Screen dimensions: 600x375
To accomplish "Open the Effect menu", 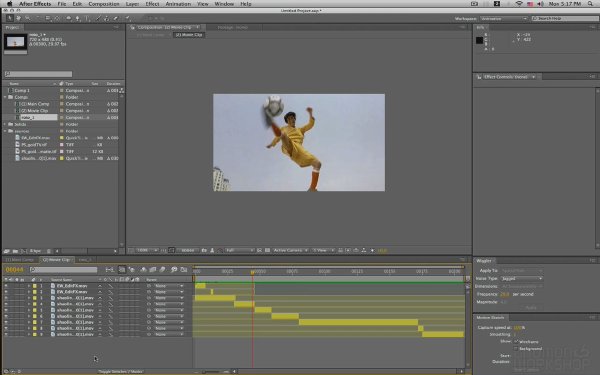I will (152, 4).
